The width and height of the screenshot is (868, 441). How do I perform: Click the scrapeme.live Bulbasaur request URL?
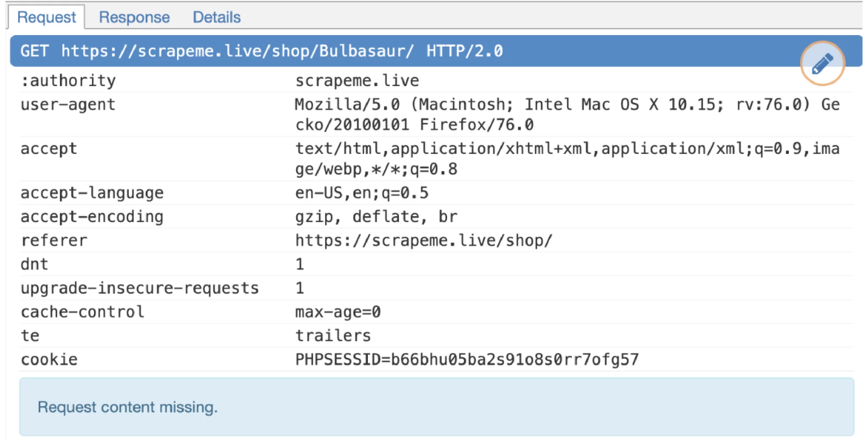[237, 51]
